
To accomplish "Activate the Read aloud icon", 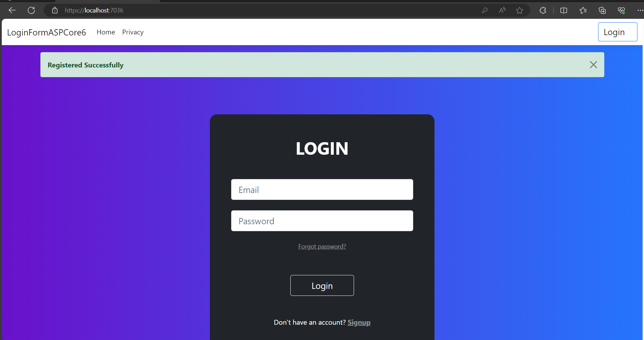I will click(502, 10).
